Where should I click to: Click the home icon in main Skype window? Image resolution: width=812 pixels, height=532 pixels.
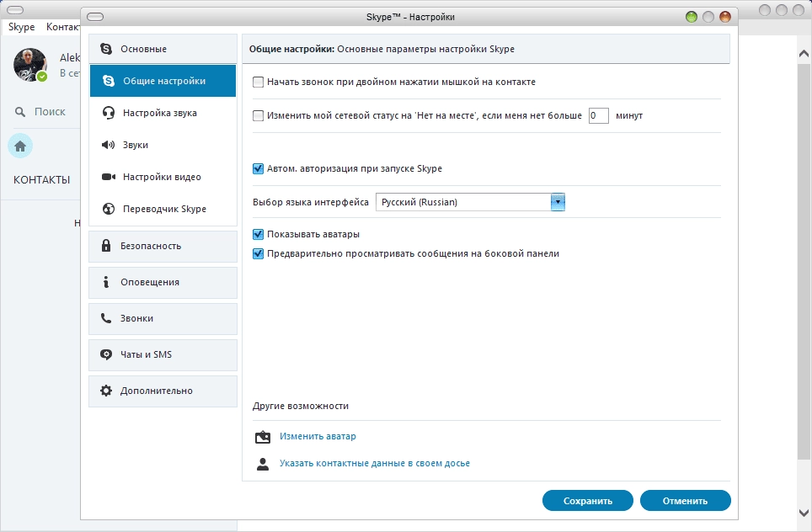(20, 146)
